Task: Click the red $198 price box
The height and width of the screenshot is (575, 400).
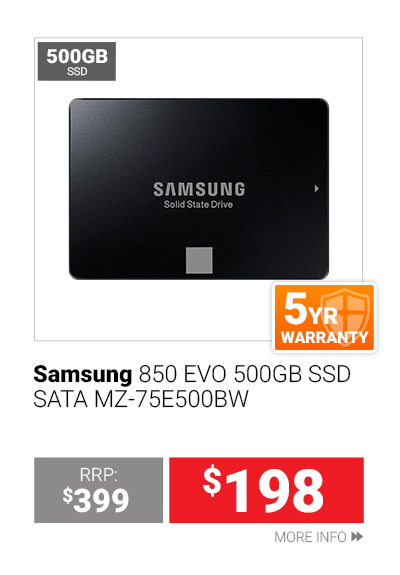Action: (266, 490)
